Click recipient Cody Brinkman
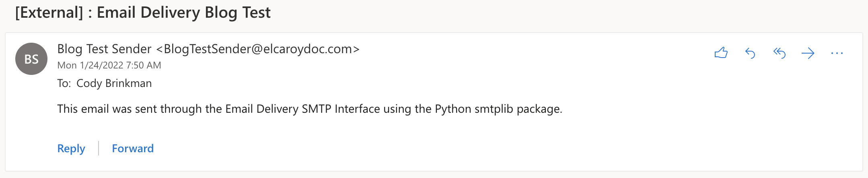This screenshot has height=178, width=868. click(x=114, y=83)
